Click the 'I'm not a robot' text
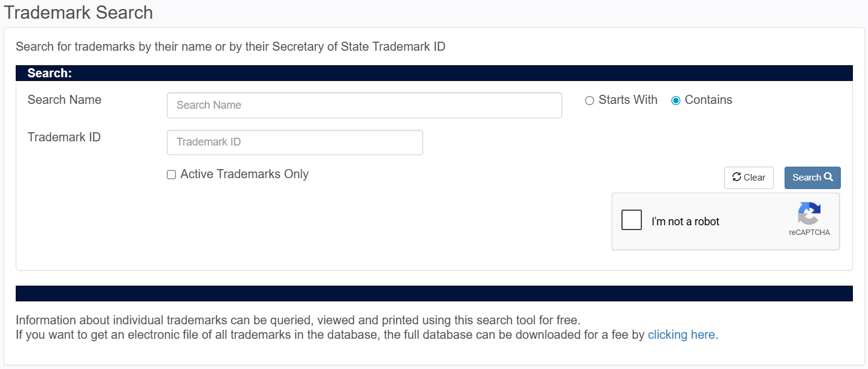 tap(685, 222)
